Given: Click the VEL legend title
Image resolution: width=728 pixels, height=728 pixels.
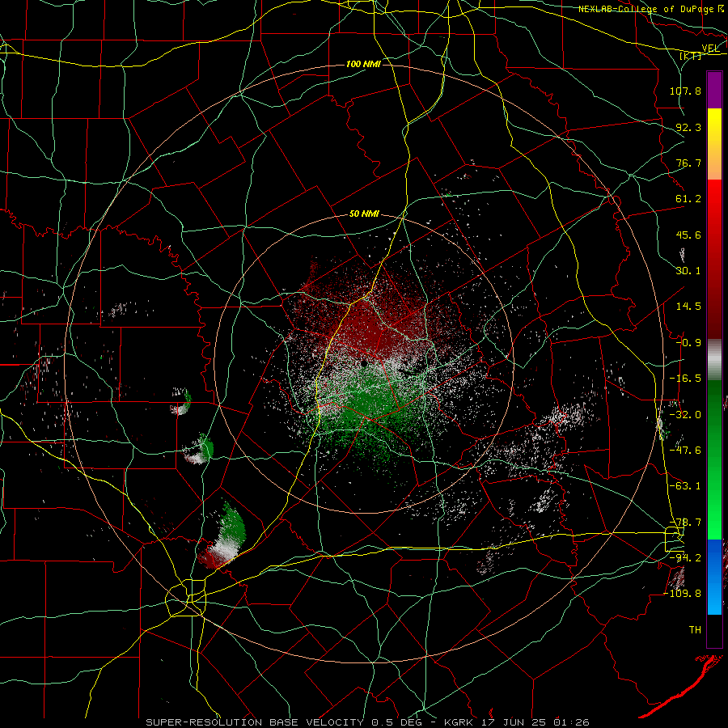Looking at the screenshot, I should tap(710, 49).
